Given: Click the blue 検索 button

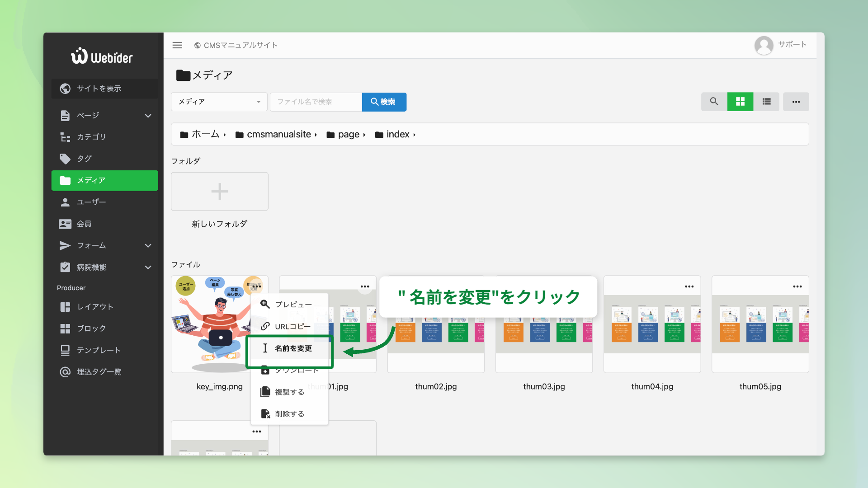Looking at the screenshot, I should click(x=384, y=102).
